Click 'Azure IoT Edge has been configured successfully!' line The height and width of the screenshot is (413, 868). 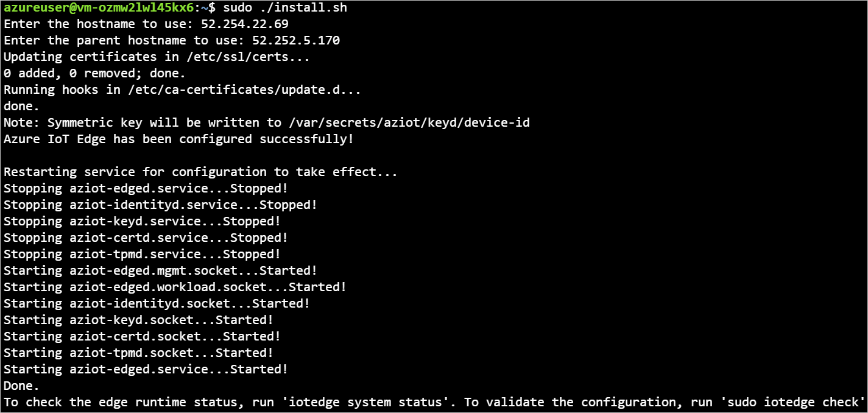pyautogui.click(x=178, y=139)
